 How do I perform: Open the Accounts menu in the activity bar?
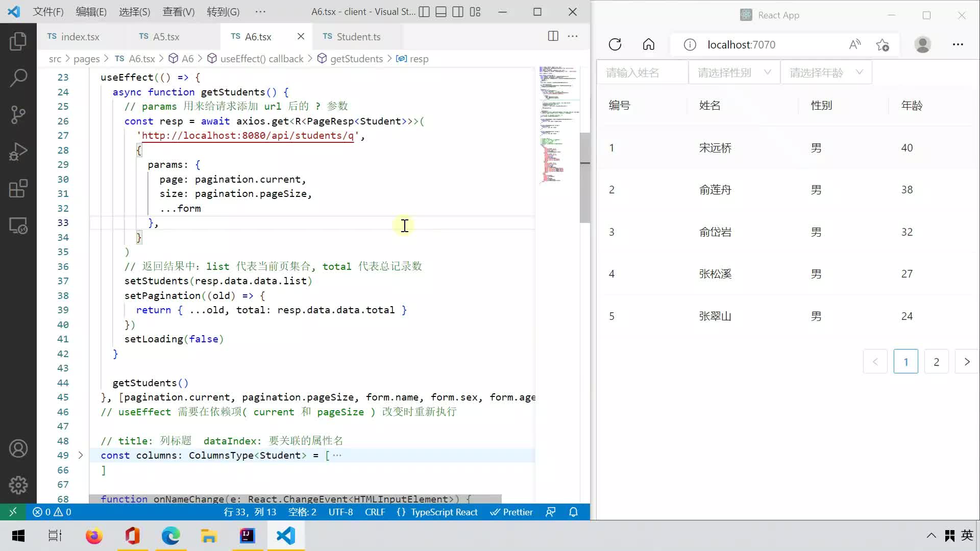click(18, 448)
